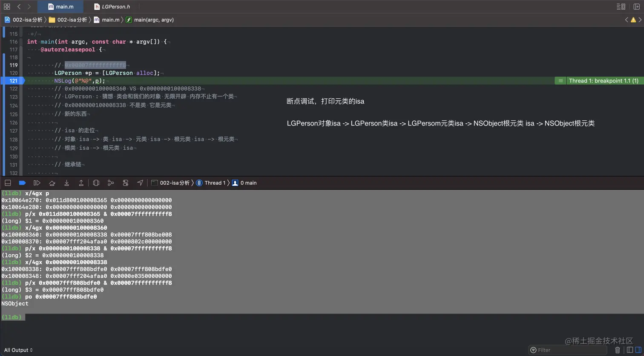Screen dimensions: 644x356
Task: Go back in editor history
Action: click(x=19, y=6)
